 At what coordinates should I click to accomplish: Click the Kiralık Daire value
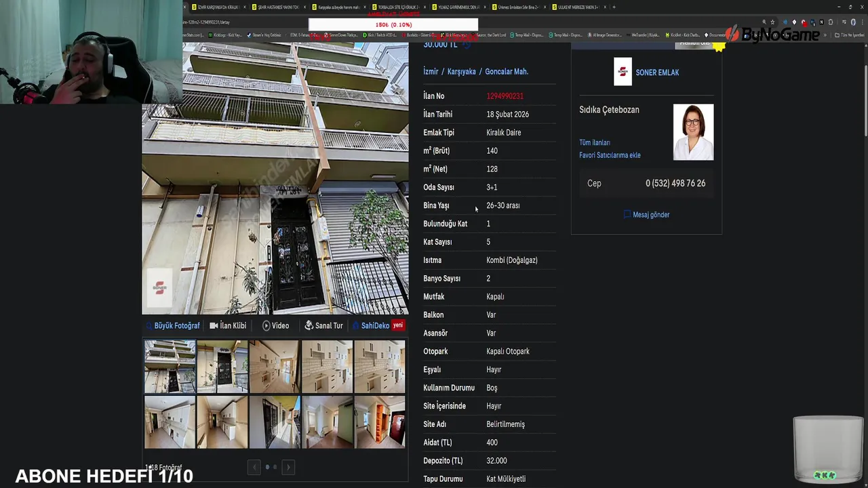[x=504, y=133]
